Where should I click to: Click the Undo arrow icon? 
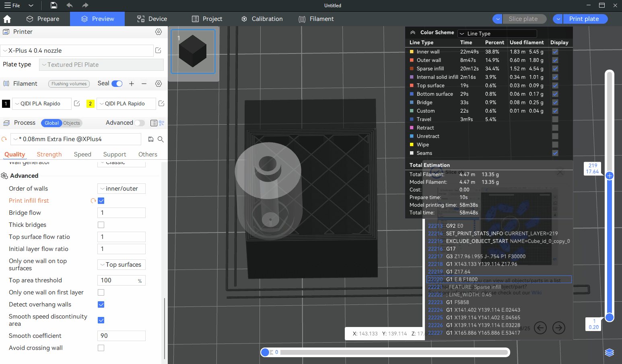tap(70, 5)
